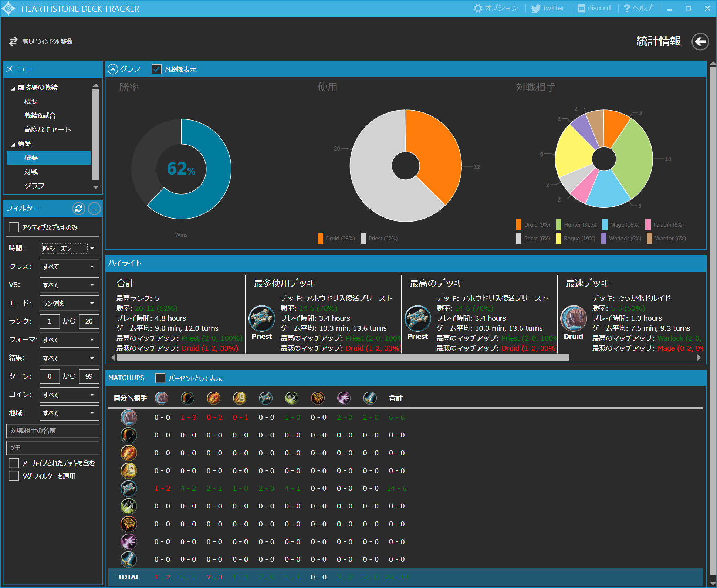Open the モード dropdown showing ランク戦
The height and width of the screenshot is (588, 717).
click(x=69, y=303)
